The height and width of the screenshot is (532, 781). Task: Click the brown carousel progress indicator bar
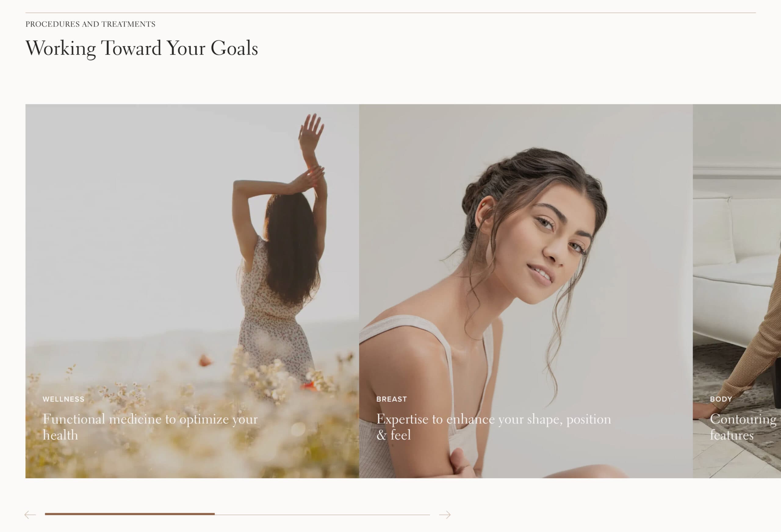(130, 514)
